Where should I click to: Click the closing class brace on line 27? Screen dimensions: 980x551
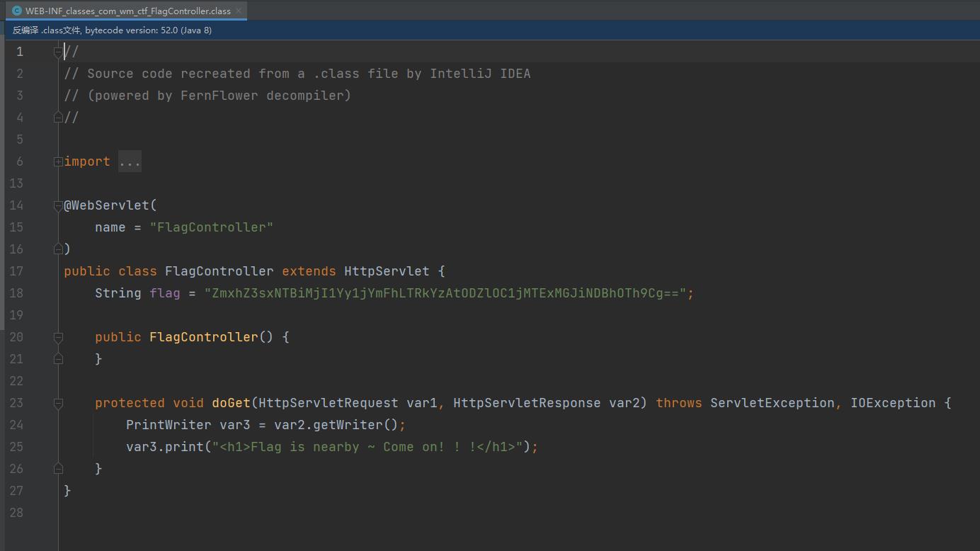click(x=67, y=491)
